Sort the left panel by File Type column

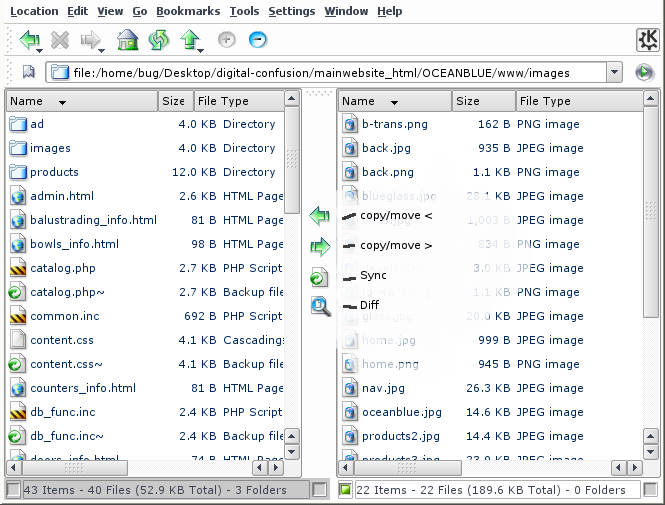[239, 101]
